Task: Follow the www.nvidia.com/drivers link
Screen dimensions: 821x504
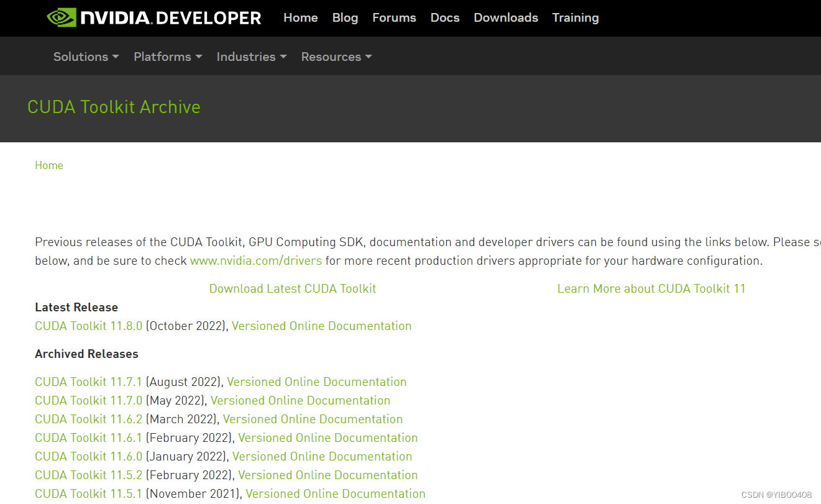Action: click(255, 261)
